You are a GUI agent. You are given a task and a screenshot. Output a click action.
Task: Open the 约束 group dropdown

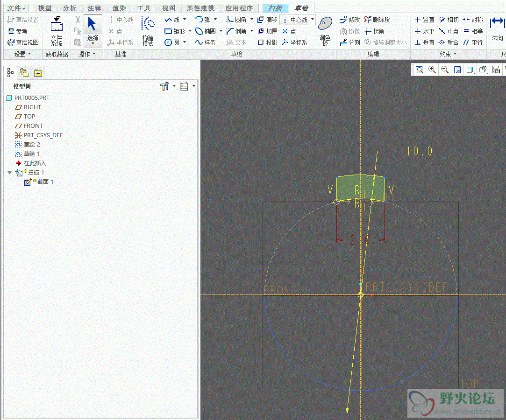coord(448,54)
